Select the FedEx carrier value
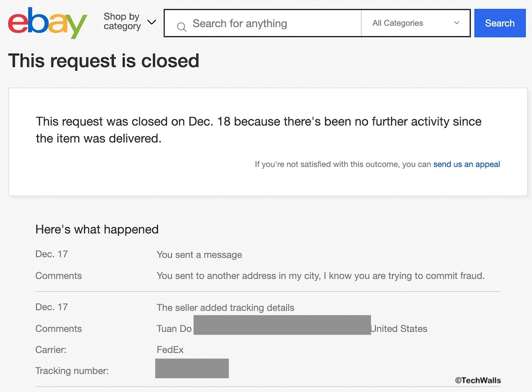 click(x=170, y=350)
